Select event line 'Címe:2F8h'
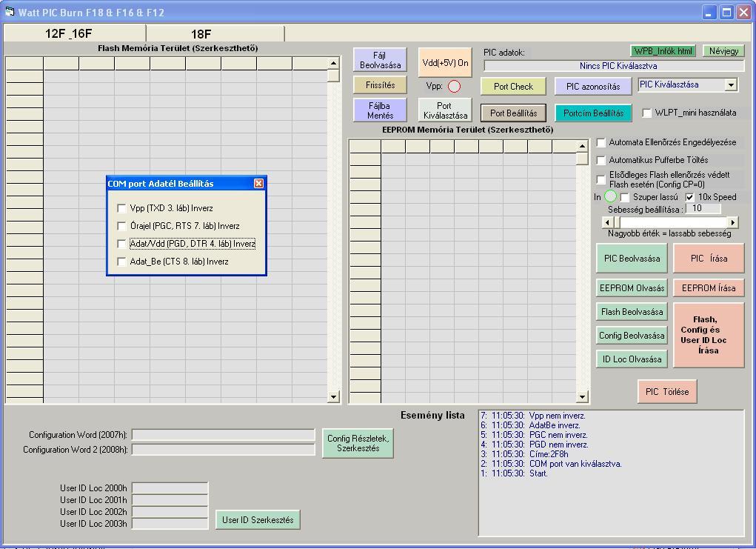This screenshot has width=756, height=549. 549,454
